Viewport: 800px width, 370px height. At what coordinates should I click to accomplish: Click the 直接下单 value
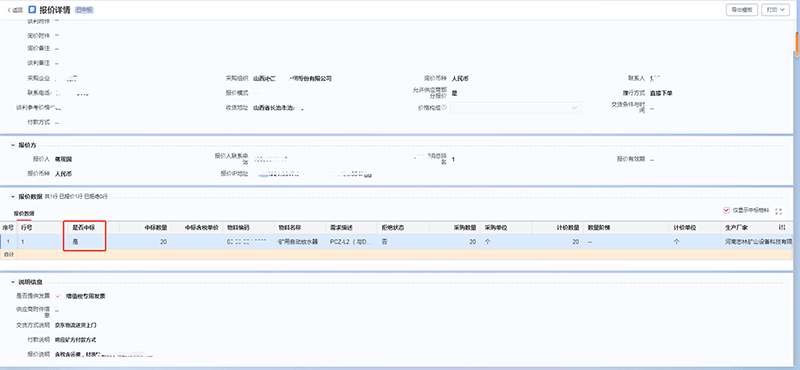pyautogui.click(x=661, y=93)
